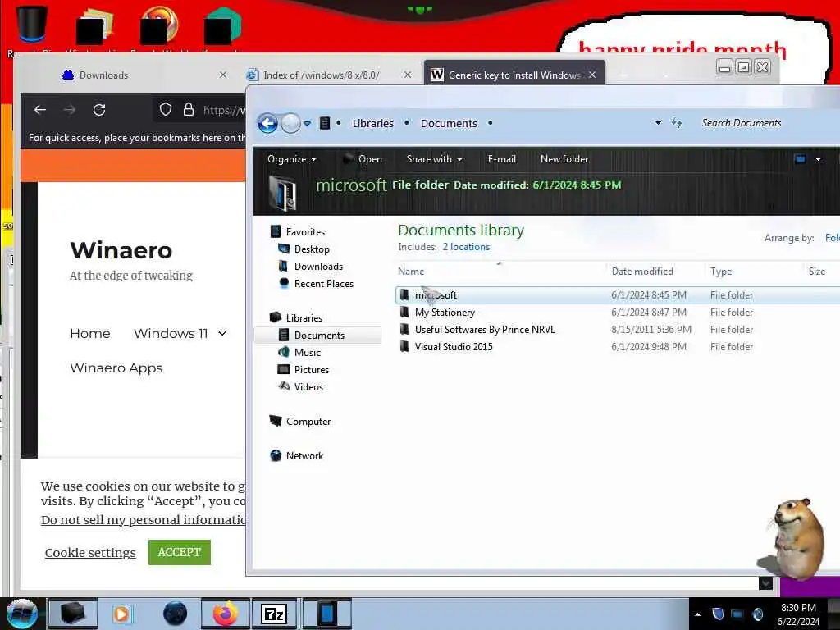Image resolution: width=840 pixels, height=630 pixels.
Task: Select Network in navigation pane
Action: point(304,456)
